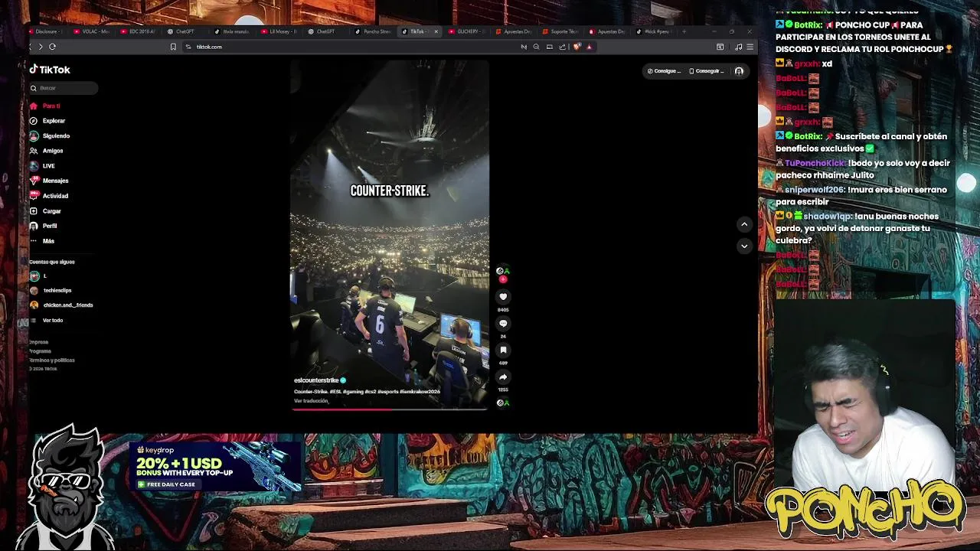The image size is (980, 551).
Task: Switch to the Disclosure browser tab
Action: pyautogui.click(x=48, y=31)
